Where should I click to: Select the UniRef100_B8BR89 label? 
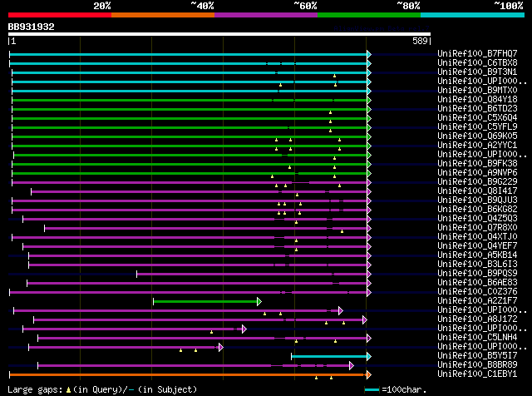click(477, 365)
